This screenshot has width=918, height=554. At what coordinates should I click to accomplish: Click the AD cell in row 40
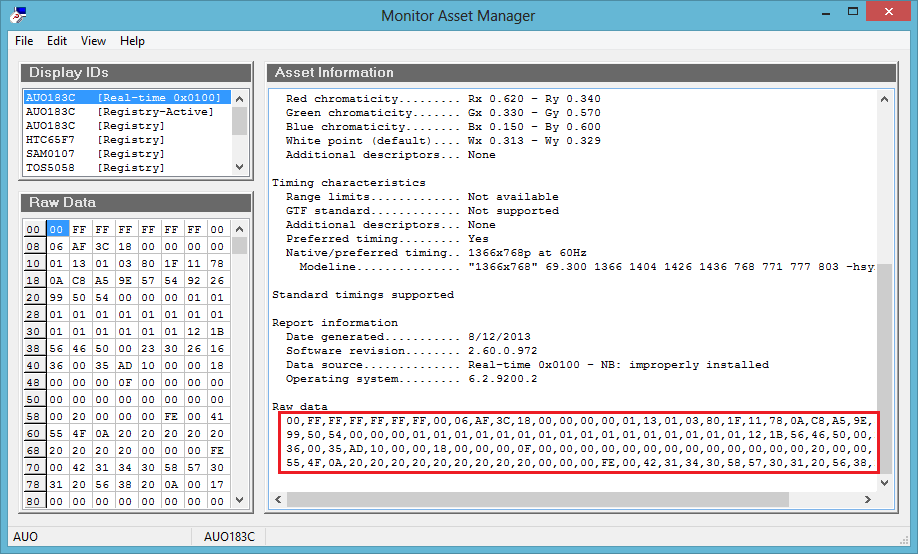125,365
